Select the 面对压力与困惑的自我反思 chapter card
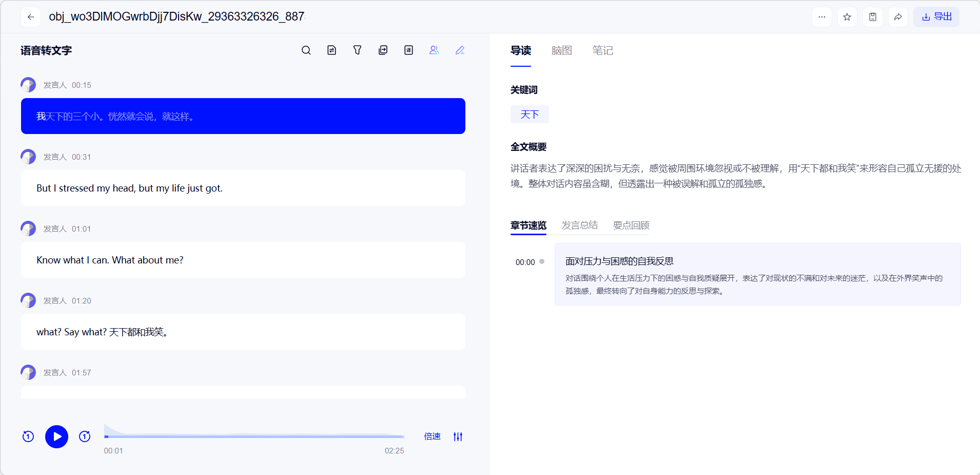This screenshot has height=475, width=980. 757,274
